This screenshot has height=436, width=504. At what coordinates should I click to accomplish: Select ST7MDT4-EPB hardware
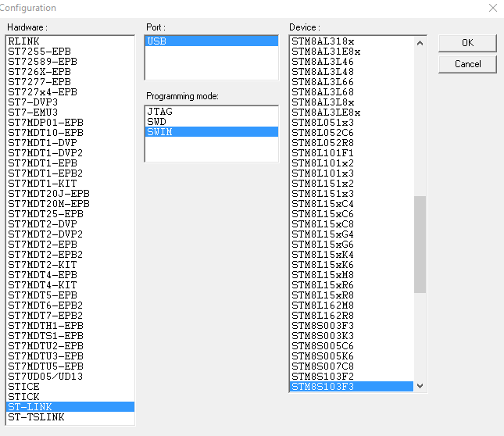(70, 275)
